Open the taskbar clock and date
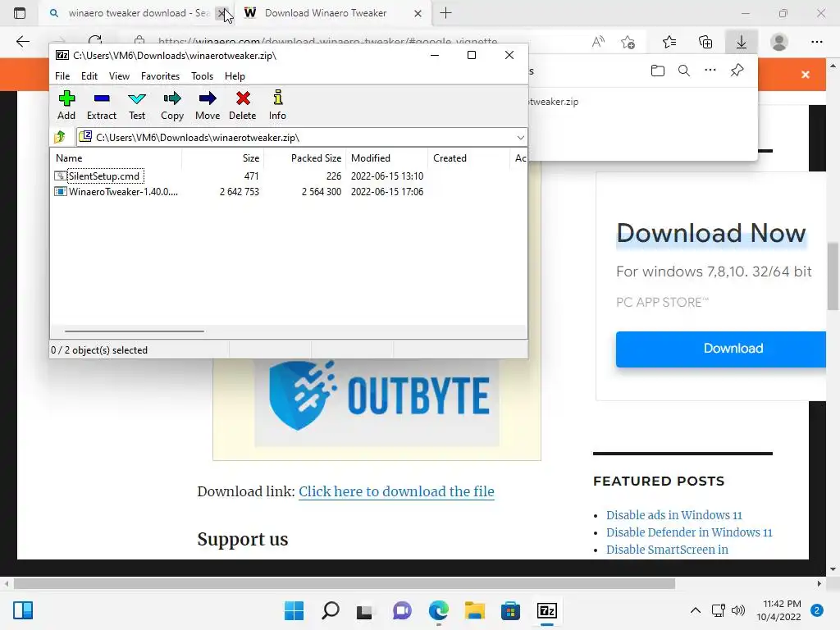 [778, 610]
